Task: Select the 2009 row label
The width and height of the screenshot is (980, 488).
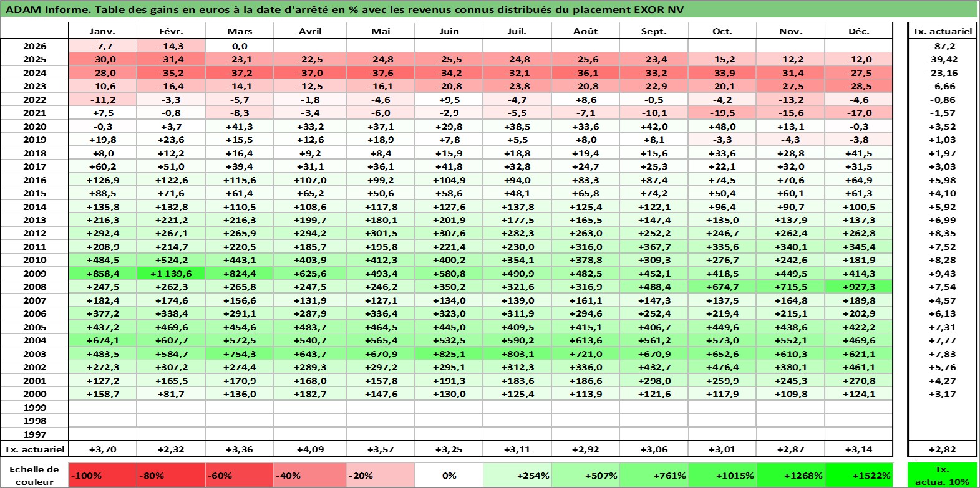Action: coord(34,274)
